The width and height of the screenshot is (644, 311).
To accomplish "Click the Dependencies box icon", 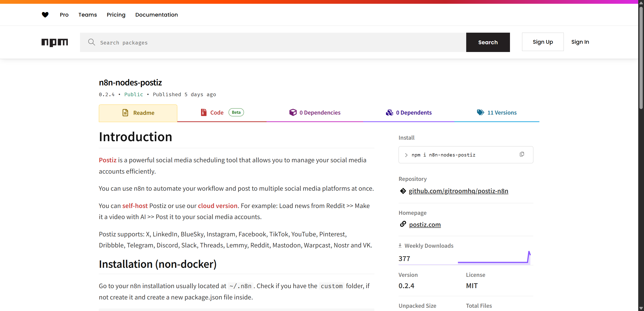I will [293, 113].
